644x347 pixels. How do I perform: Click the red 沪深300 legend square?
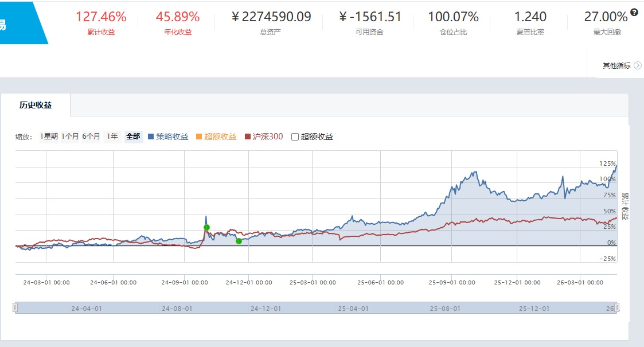pos(248,137)
